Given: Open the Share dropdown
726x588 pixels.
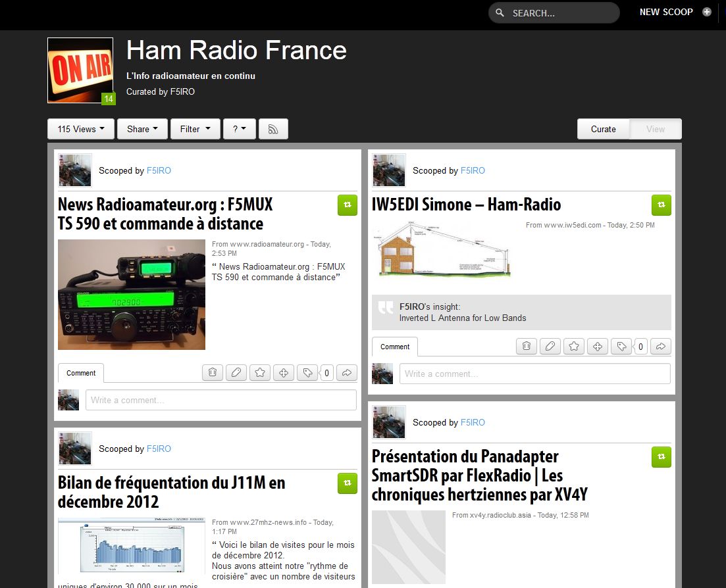Looking at the screenshot, I should (x=143, y=129).
